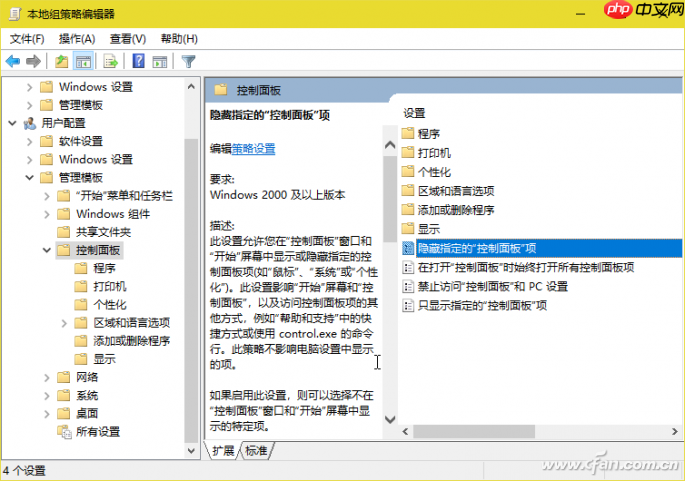Click the Group Policy Editor title icon
The image size is (685, 481).
pos(15,14)
